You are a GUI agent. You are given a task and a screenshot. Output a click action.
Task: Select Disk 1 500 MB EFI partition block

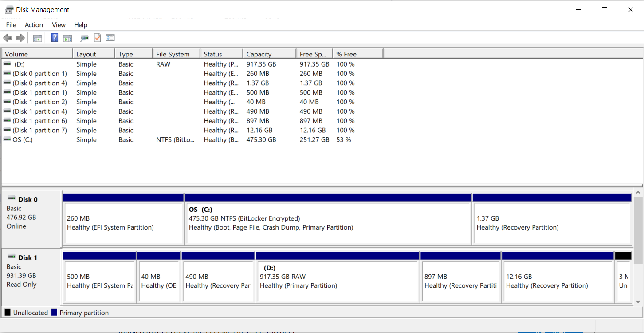tap(99, 277)
